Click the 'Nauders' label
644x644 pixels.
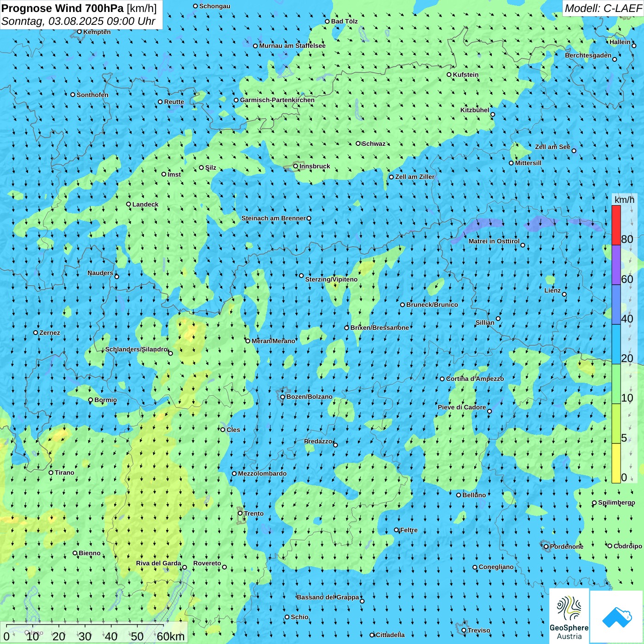[100, 273]
